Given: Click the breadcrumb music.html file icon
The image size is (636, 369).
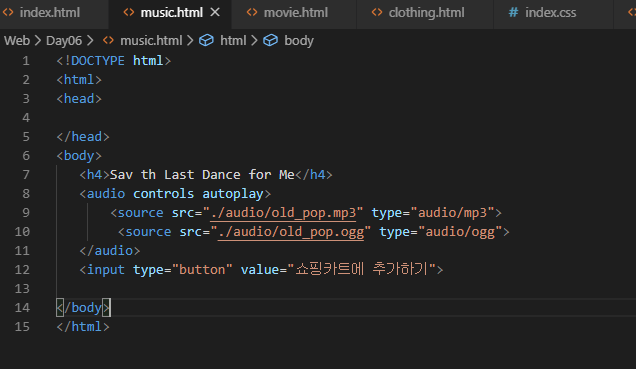Looking at the screenshot, I should point(108,41).
